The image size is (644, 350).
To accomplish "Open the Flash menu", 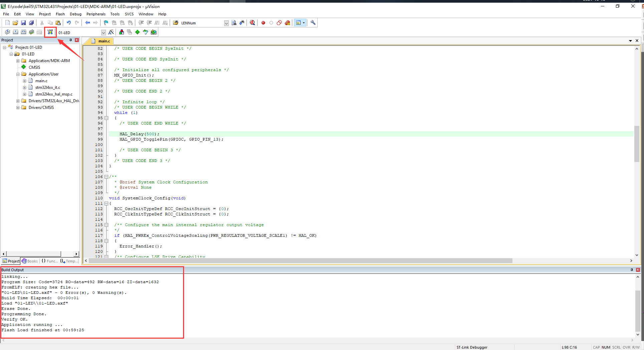I will [x=60, y=14].
